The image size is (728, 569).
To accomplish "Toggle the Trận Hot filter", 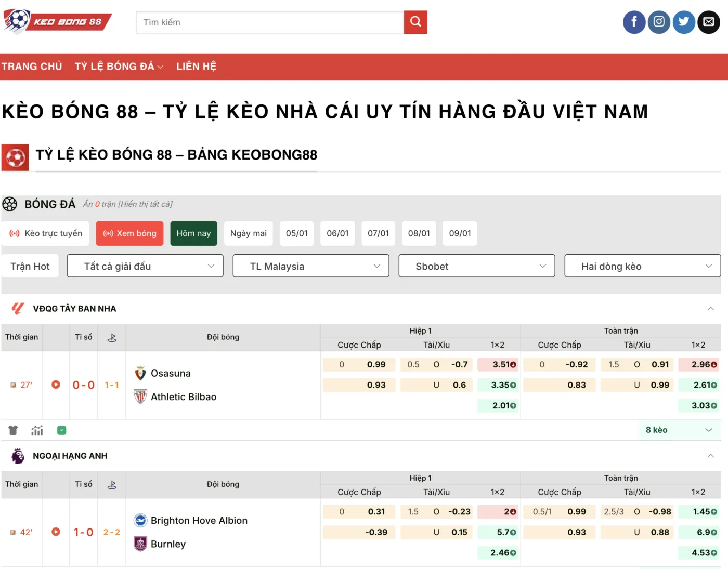I will 30,266.
